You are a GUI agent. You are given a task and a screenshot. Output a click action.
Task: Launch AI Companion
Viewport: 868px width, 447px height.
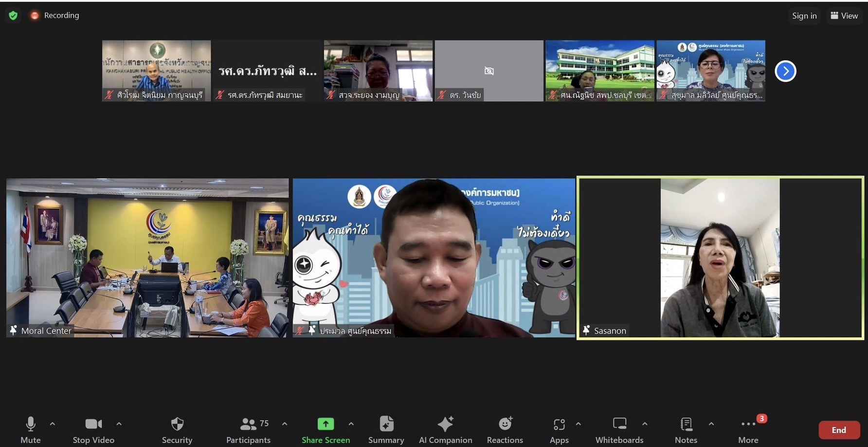(x=445, y=429)
